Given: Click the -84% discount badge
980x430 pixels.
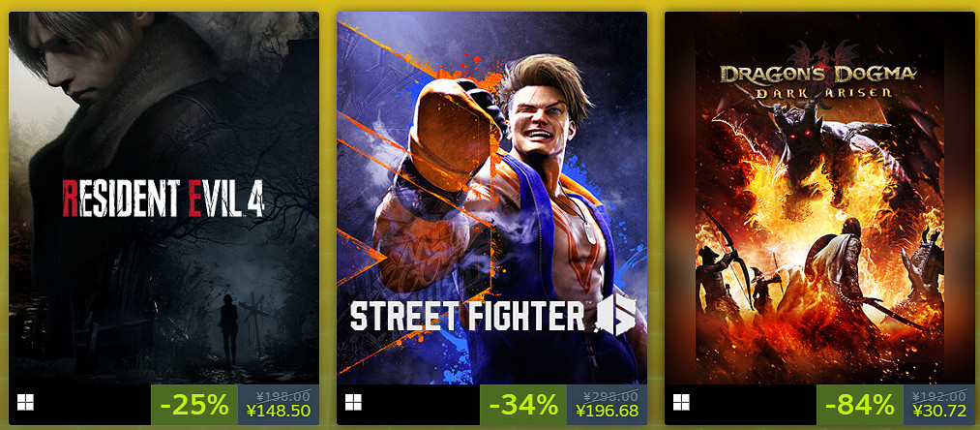Looking at the screenshot, I should click(x=859, y=405).
